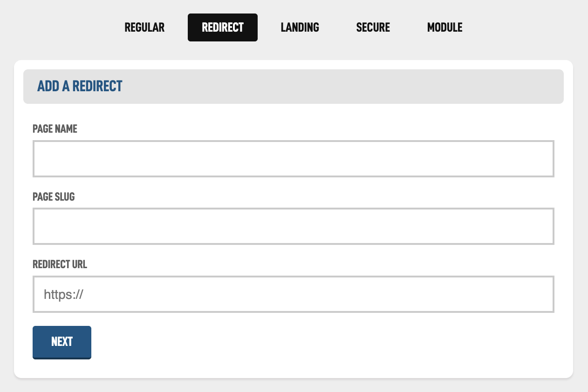Open the Landing tab
588x392 pixels.
300,27
